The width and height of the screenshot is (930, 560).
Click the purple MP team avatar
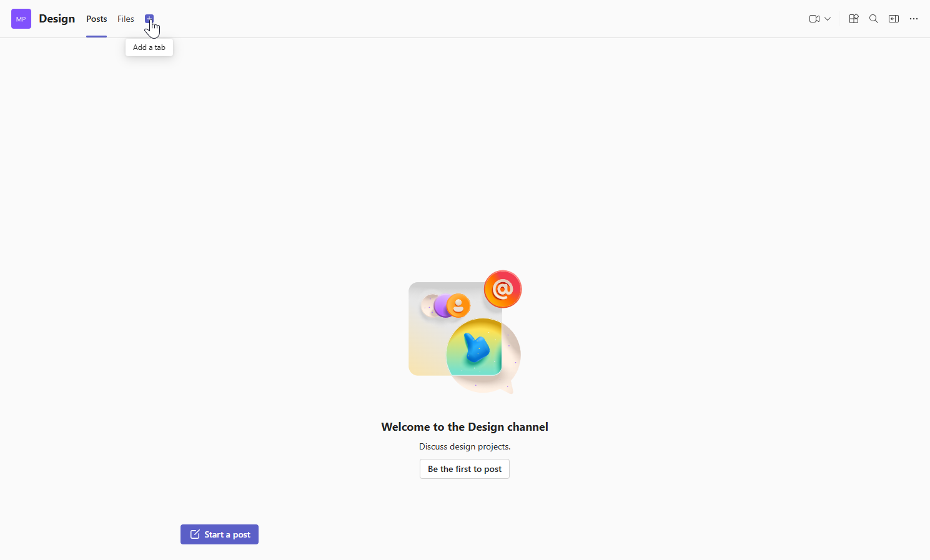click(21, 19)
